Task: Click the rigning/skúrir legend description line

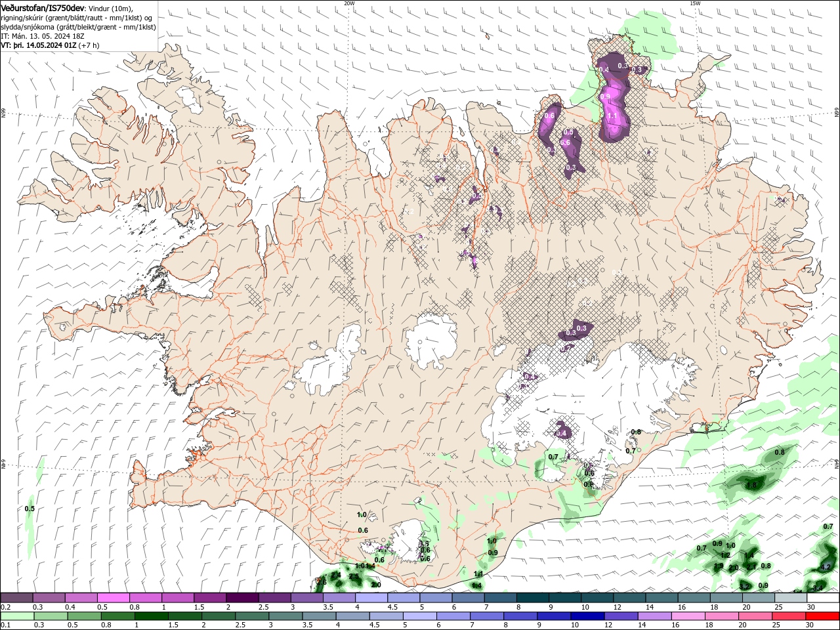Action: click(77, 17)
